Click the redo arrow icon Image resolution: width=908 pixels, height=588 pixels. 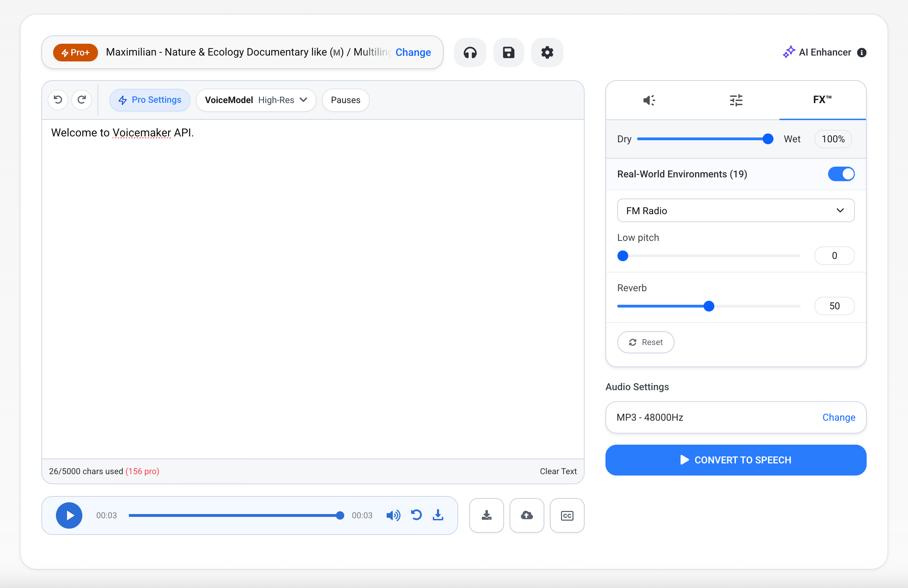coord(82,100)
